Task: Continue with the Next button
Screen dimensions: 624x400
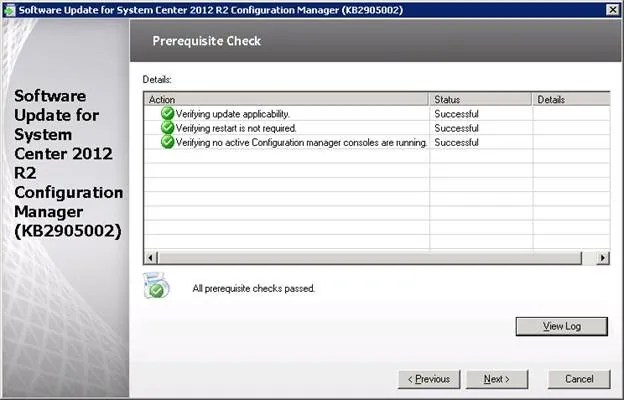Action: [497, 379]
